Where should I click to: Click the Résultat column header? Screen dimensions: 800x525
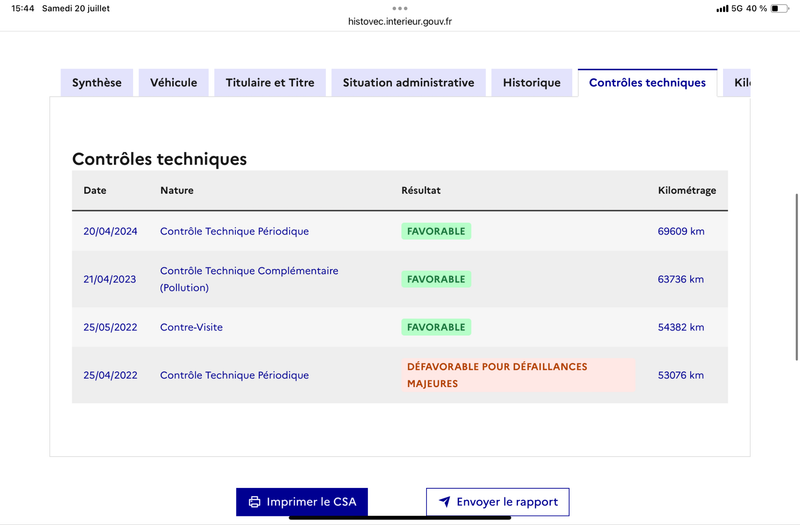pyautogui.click(x=421, y=190)
